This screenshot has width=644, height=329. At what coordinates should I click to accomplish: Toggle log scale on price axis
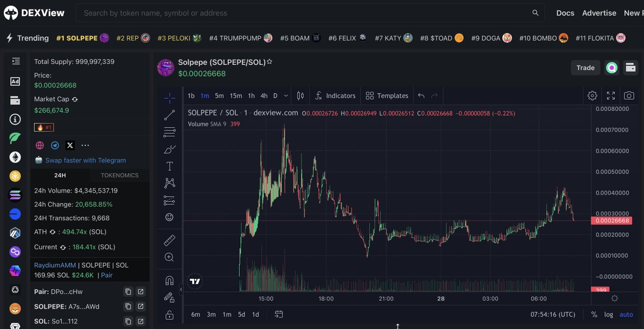pyautogui.click(x=609, y=315)
